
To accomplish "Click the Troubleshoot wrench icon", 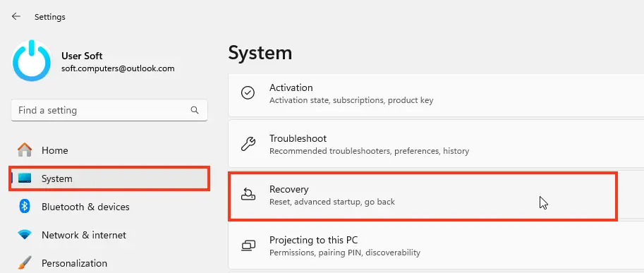I will 248,144.
